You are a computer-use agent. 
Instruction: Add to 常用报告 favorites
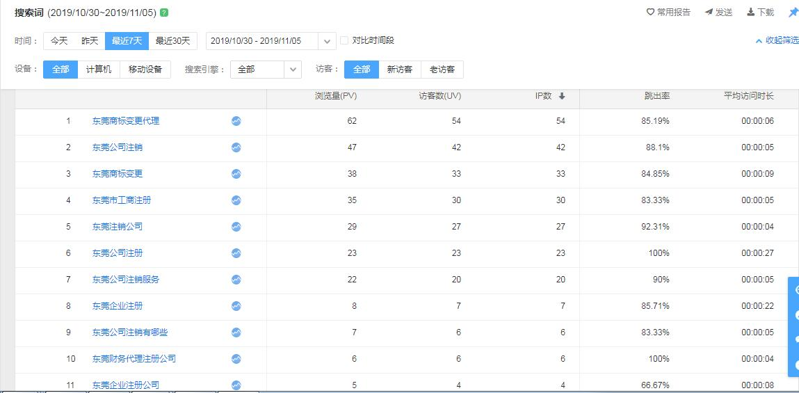pos(669,13)
